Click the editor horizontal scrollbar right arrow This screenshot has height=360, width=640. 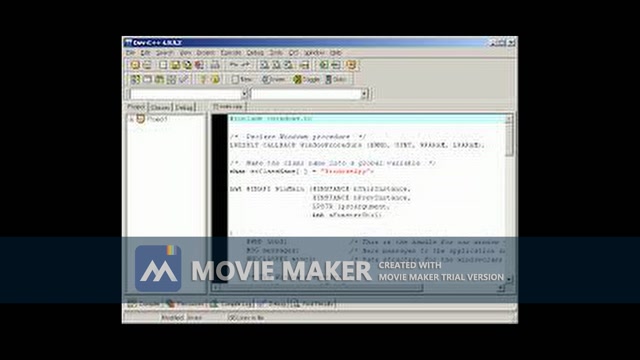pyautogui.click(x=501, y=288)
